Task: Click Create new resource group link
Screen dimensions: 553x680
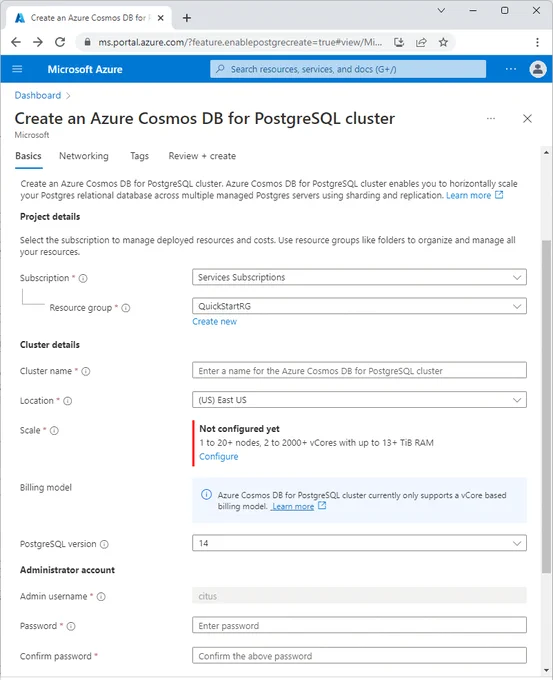Action: coord(215,322)
